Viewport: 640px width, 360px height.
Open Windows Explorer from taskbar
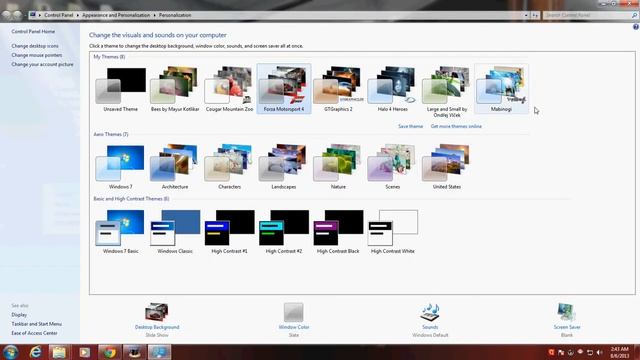(59, 352)
